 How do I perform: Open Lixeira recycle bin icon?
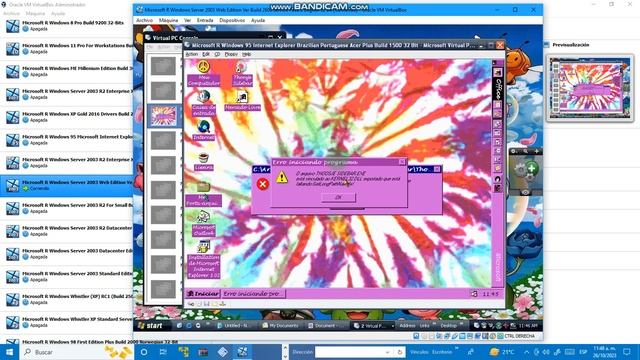[204, 162]
